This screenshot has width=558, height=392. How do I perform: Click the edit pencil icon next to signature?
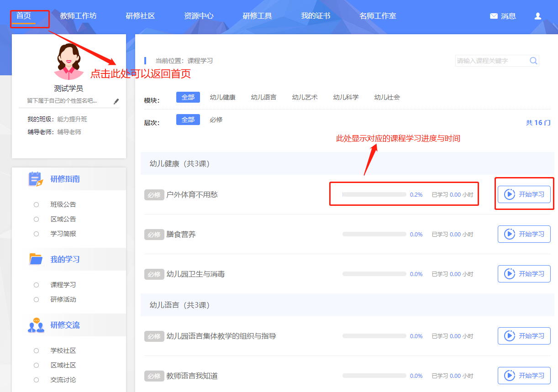[x=116, y=102]
